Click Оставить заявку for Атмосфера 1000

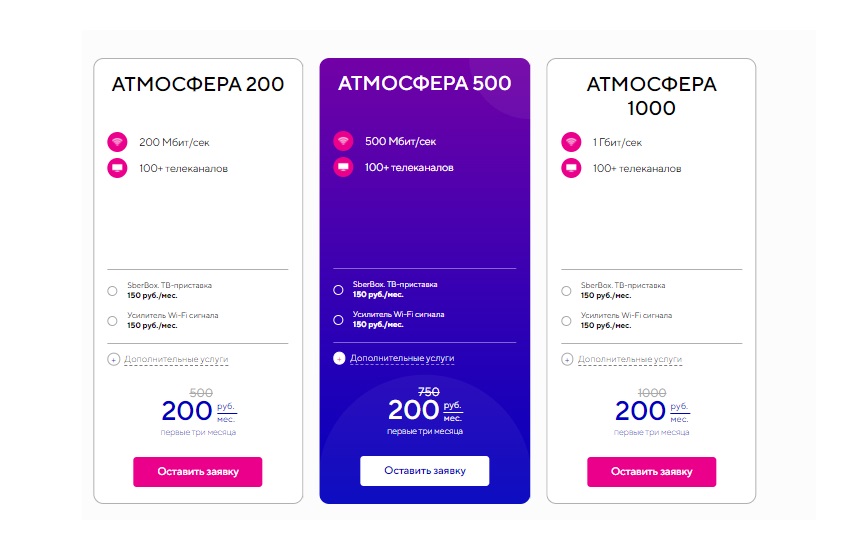pyautogui.click(x=652, y=472)
